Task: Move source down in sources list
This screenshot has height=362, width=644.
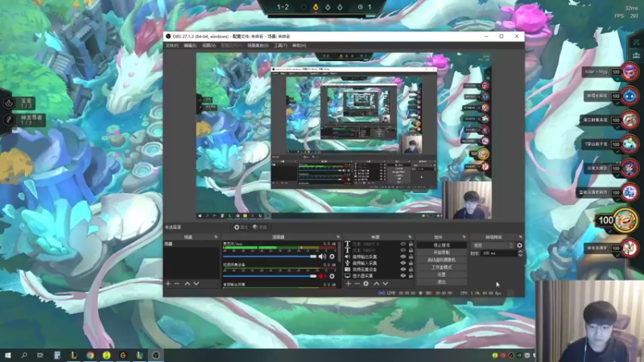Action: 386,284
